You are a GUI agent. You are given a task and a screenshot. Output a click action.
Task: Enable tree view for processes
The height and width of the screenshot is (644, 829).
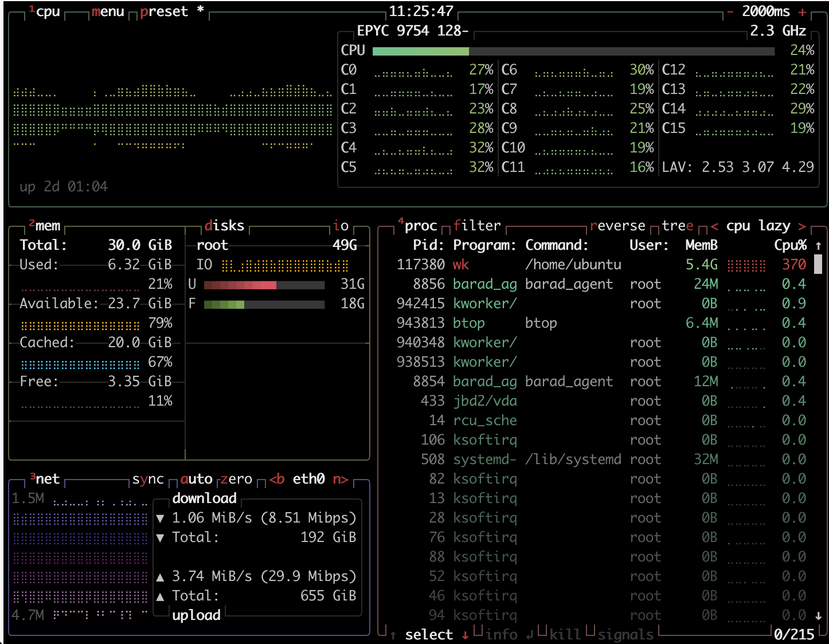click(677, 226)
